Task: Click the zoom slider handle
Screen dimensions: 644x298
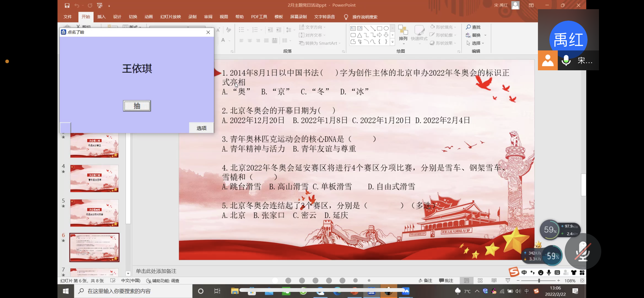Action: coord(539,280)
